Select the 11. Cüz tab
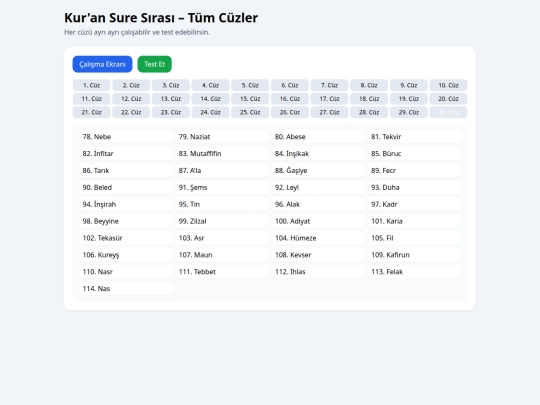 92,99
